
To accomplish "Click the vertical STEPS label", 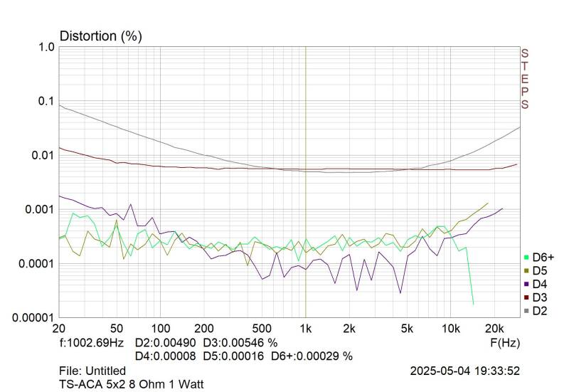I will (x=525, y=79).
